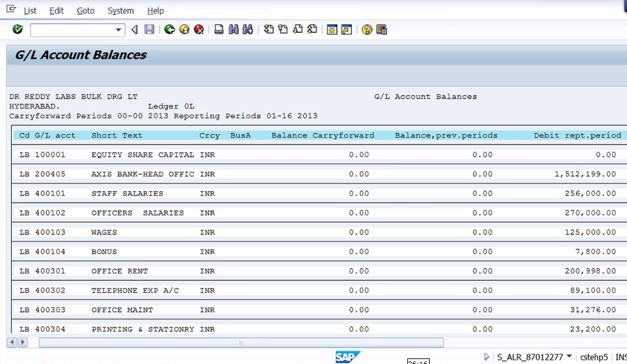
Task: Create new session icon
Action: [x=332, y=30]
